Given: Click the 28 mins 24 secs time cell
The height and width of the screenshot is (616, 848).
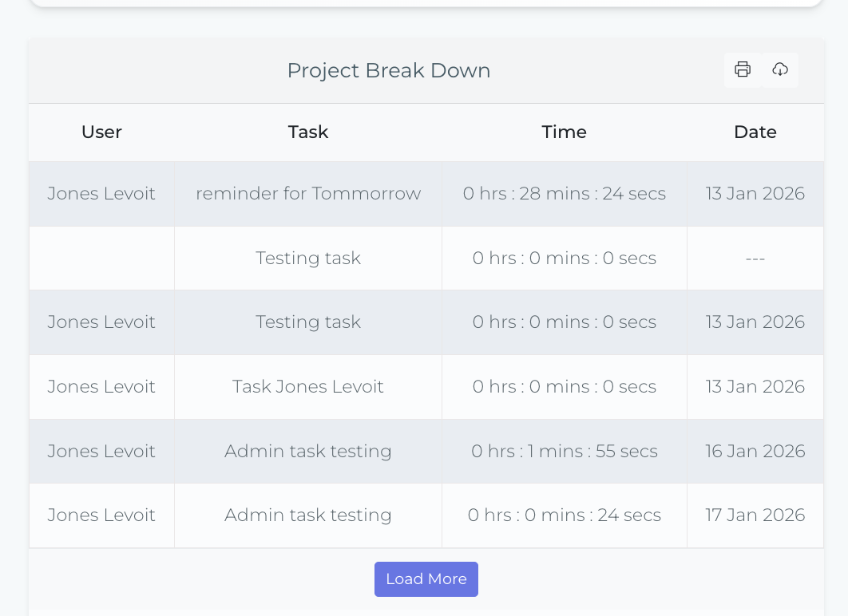Looking at the screenshot, I should (x=564, y=194).
